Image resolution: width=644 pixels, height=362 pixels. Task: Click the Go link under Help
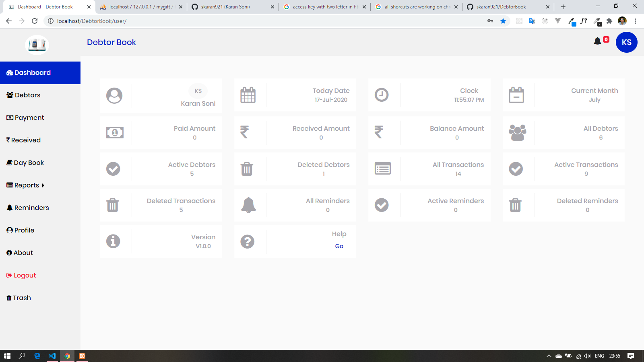(x=339, y=246)
